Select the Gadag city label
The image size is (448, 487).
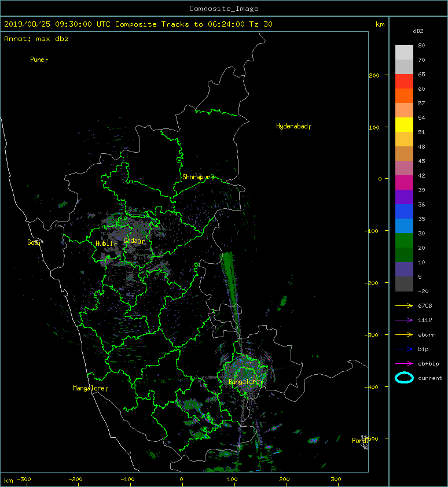pyautogui.click(x=134, y=241)
